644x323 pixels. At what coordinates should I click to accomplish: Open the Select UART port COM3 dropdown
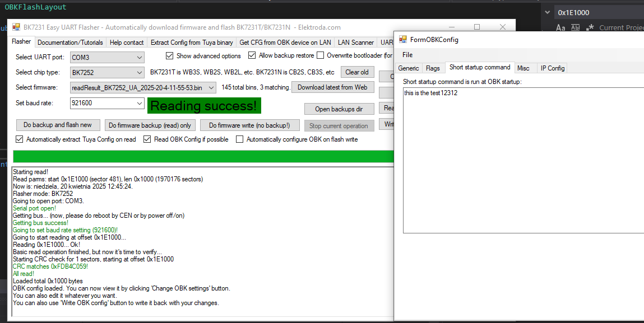tap(107, 58)
